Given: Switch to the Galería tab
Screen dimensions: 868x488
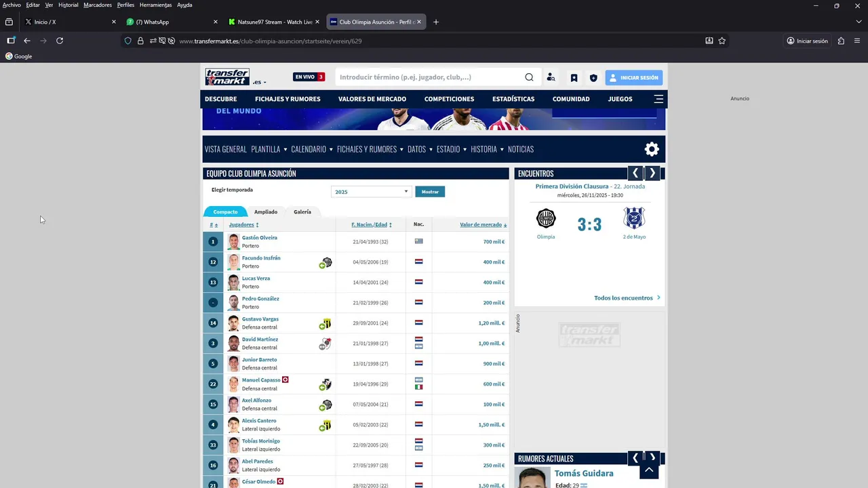Looking at the screenshot, I should 302,212.
